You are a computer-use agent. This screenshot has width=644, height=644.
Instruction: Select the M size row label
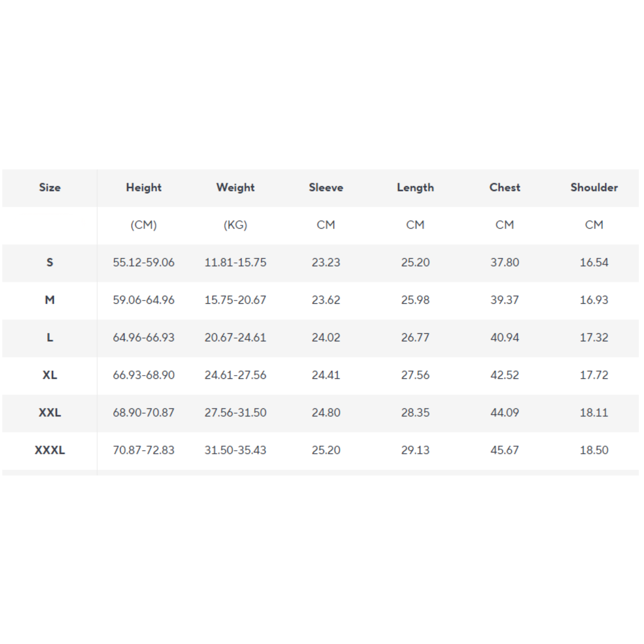(49, 300)
